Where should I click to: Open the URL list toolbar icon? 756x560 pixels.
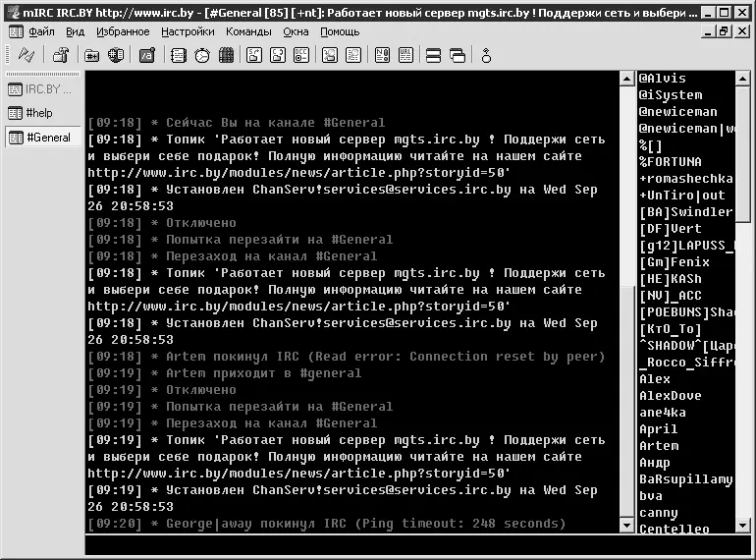click(405, 55)
